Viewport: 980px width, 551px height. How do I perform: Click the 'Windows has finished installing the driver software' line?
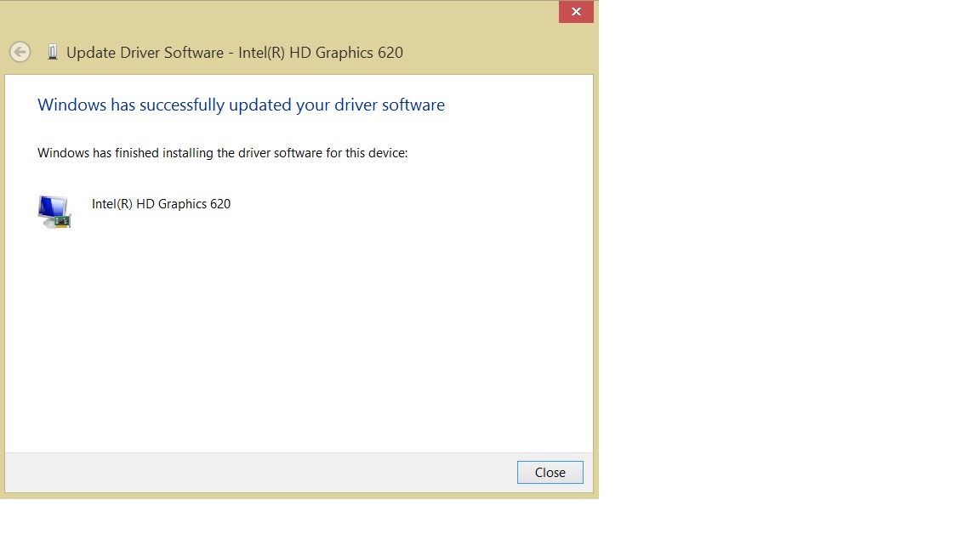click(x=223, y=153)
